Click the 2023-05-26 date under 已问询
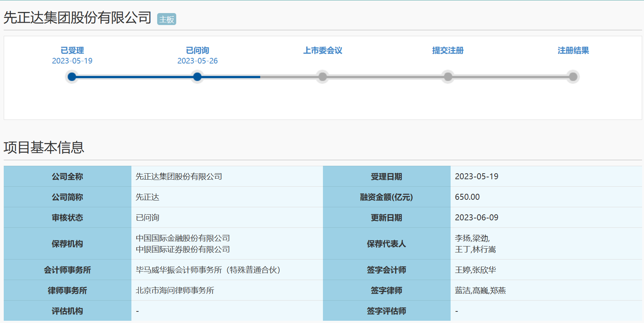The height and width of the screenshot is (323, 644). coord(197,61)
